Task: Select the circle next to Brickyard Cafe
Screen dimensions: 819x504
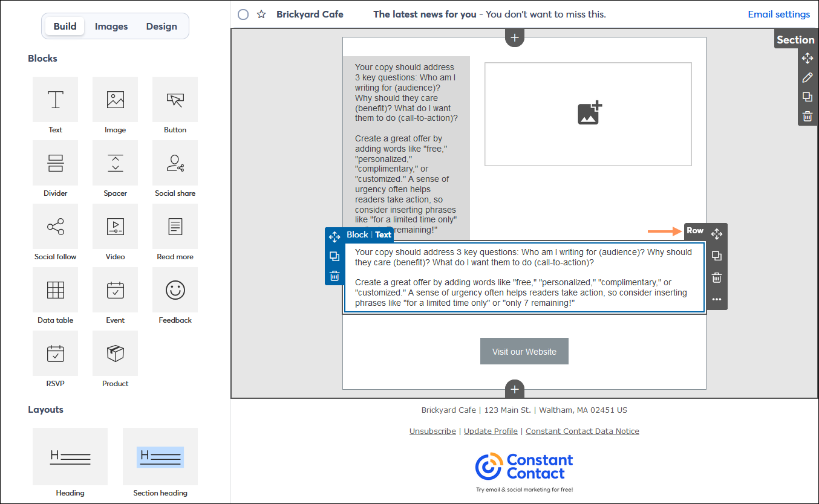Action: click(x=243, y=15)
